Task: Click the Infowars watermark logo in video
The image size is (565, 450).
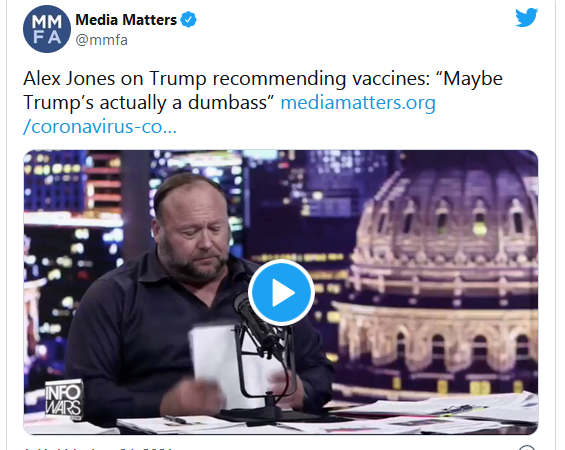Action: (x=64, y=399)
